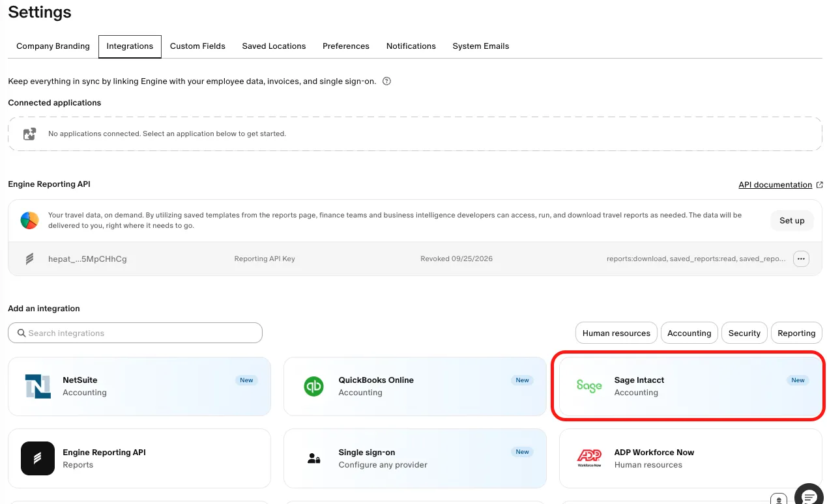Click the NetSuite logo icon
The width and height of the screenshot is (827, 504).
point(38,386)
